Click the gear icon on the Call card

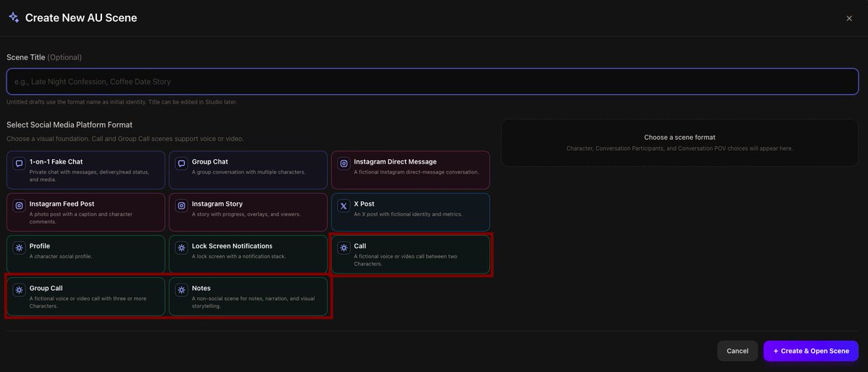344,248
